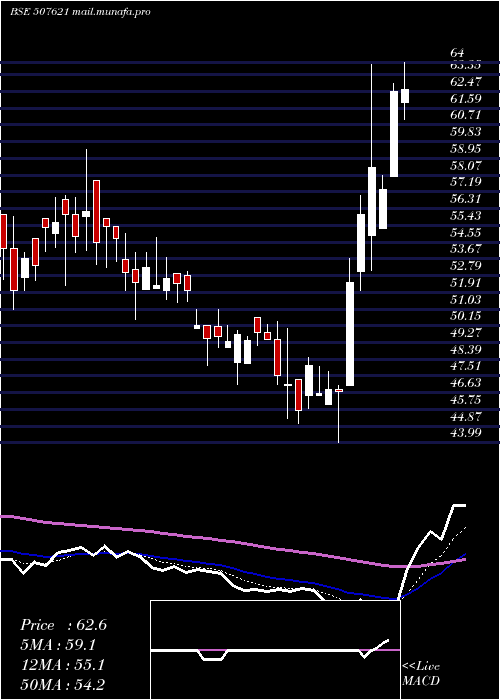Click the 62.47 price axis label

point(466,82)
